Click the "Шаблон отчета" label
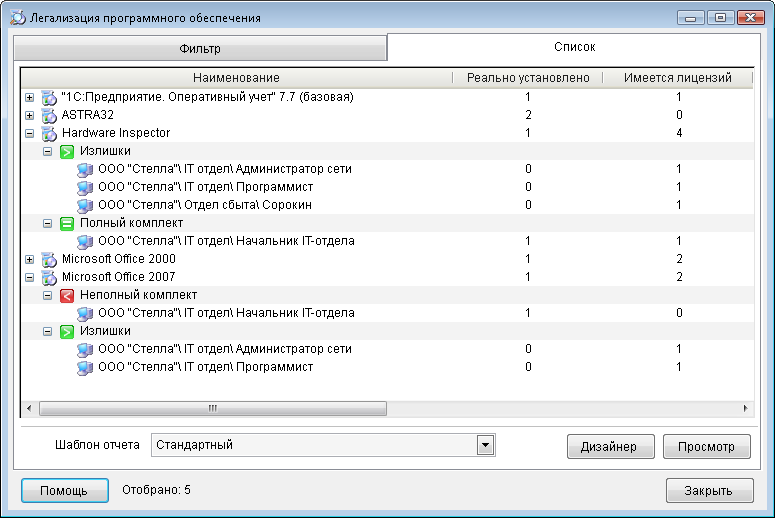This screenshot has height=518, width=775. point(97,445)
